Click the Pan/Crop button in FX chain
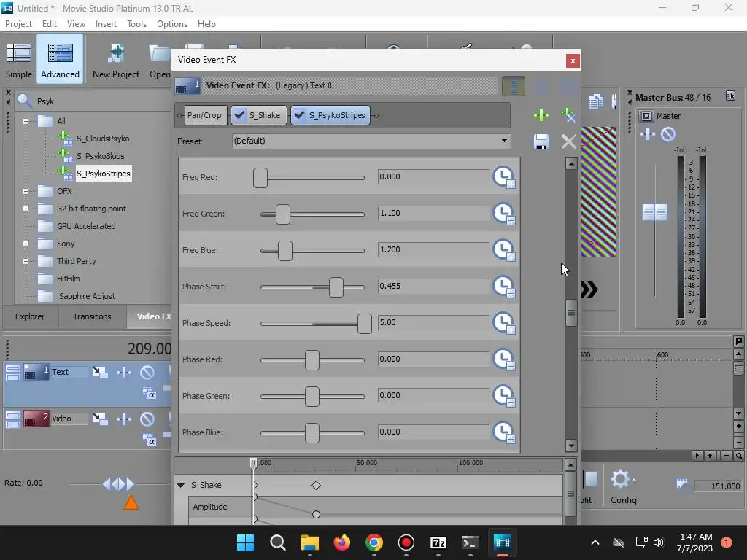 (x=205, y=115)
